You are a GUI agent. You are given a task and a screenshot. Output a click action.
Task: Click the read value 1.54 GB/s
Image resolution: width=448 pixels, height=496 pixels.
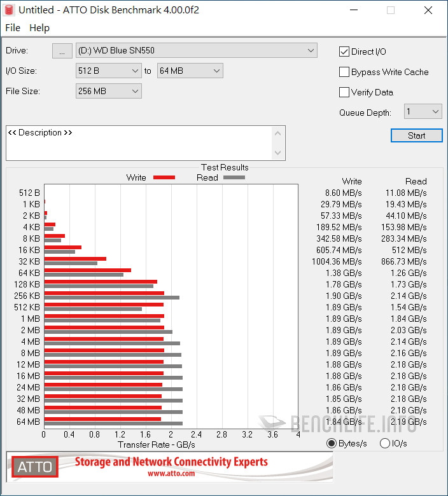point(409,307)
